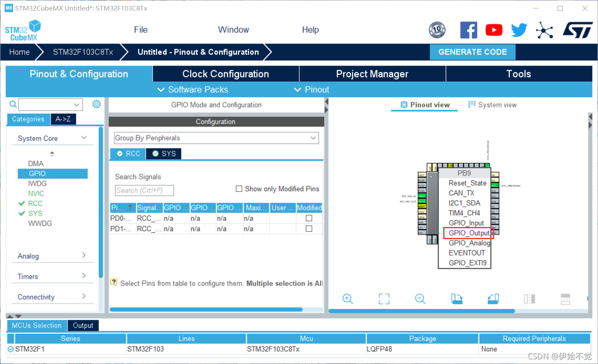598x364 pixels.
Task: Click the STM32CubeMX logo
Action: point(23,31)
